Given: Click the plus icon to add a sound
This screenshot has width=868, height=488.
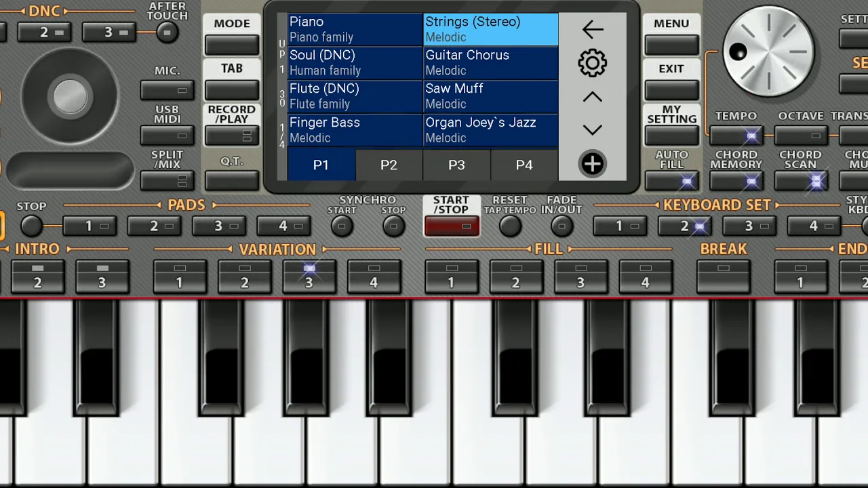Looking at the screenshot, I should (x=592, y=164).
